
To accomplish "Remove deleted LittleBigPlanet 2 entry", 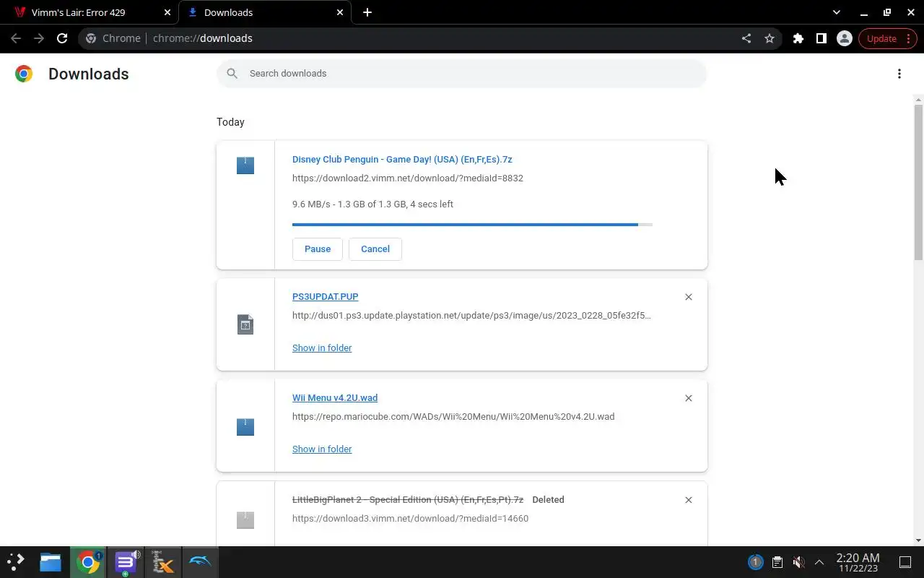I will coord(689,500).
